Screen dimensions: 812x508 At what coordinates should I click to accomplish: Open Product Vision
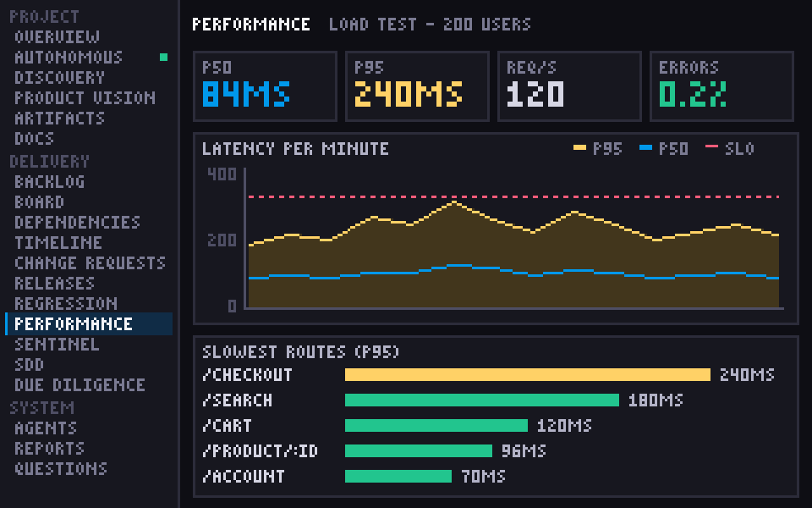click(85, 97)
